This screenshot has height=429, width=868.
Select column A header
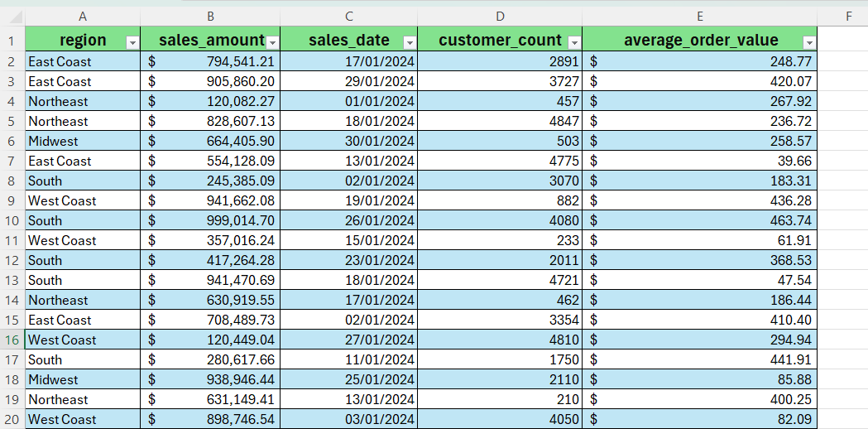pos(83,16)
